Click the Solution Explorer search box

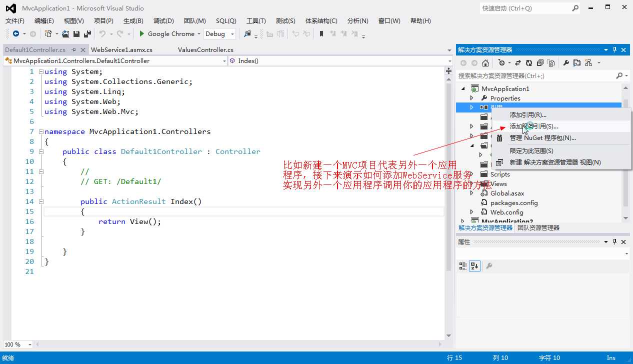[x=535, y=75]
